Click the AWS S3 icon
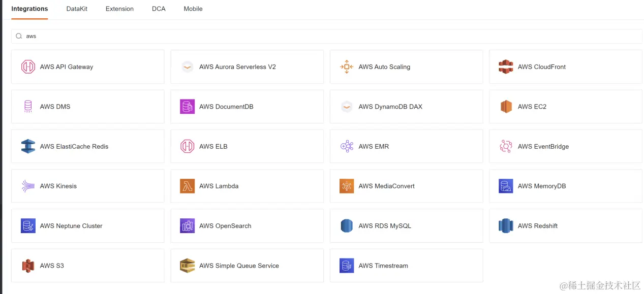Screen dimensions: 644x294 [x=28, y=266]
